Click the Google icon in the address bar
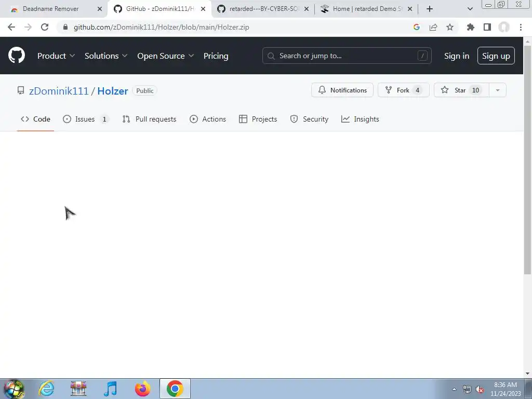Screen dimensions: 532x399 coord(416,27)
